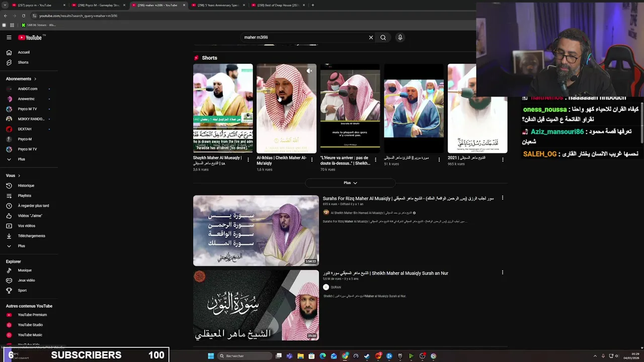This screenshot has width=644, height=362.
Task: Open ArabGT.com subscription channel
Action: pyautogui.click(x=29, y=89)
